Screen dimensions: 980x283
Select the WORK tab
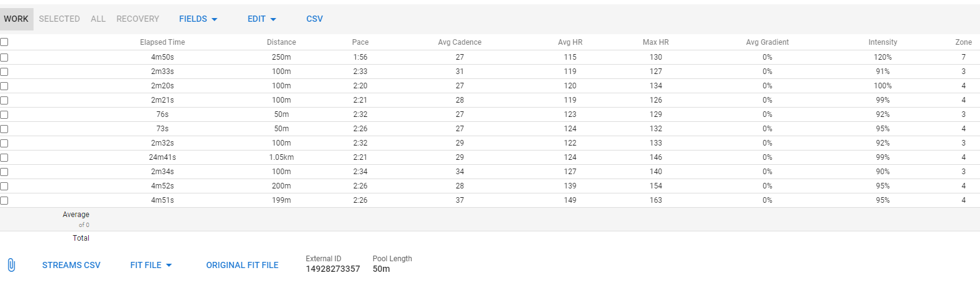pos(16,19)
